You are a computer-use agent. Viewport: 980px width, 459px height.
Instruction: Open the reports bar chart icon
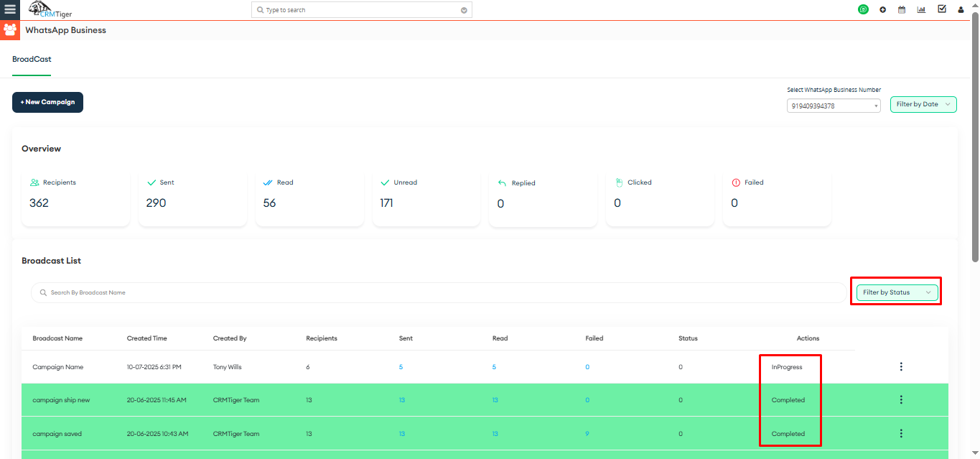921,10
